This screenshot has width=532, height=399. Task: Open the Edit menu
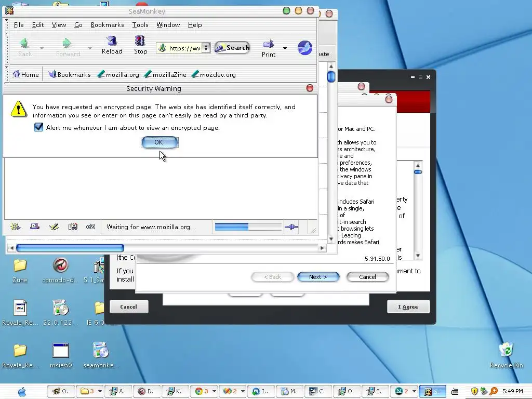pyautogui.click(x=37, y=25)
